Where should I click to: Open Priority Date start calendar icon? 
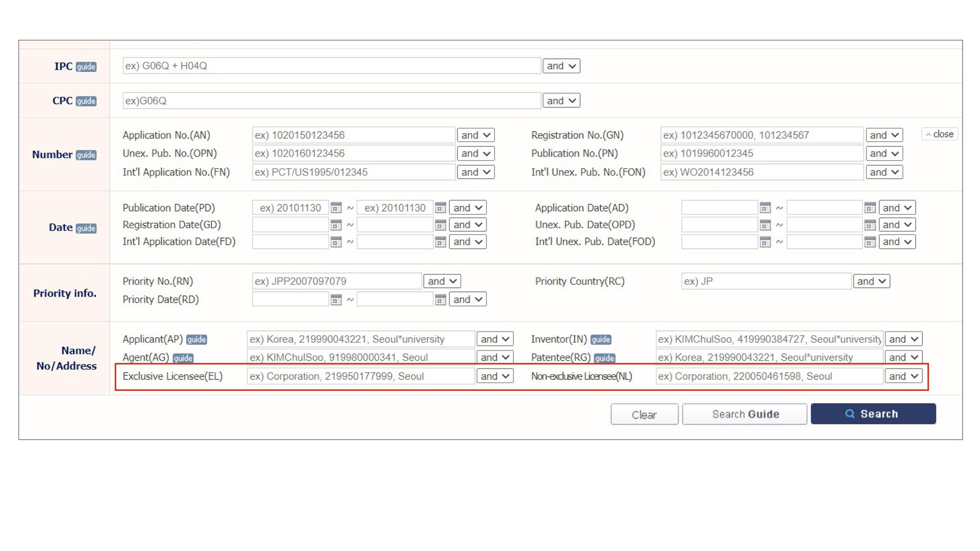[336, 299]
